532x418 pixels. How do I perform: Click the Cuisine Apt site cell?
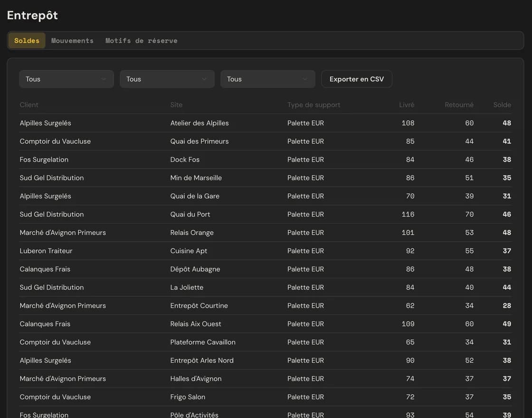(189, 251)
